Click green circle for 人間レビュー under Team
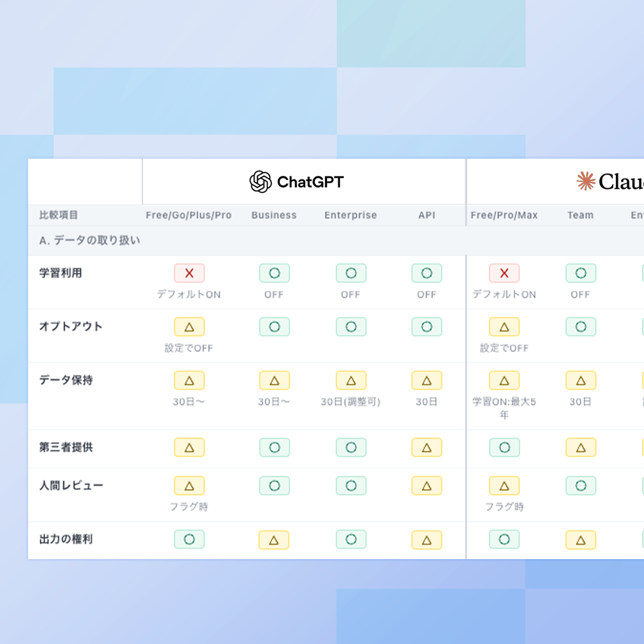This screenshot has width=644, height=644. click(x=581, y=486)
